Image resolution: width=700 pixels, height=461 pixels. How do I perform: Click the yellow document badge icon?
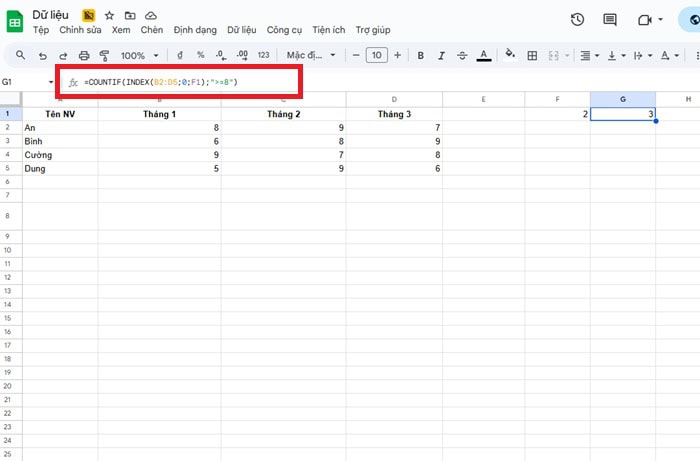pyautogui.click(x=88, y=16)
